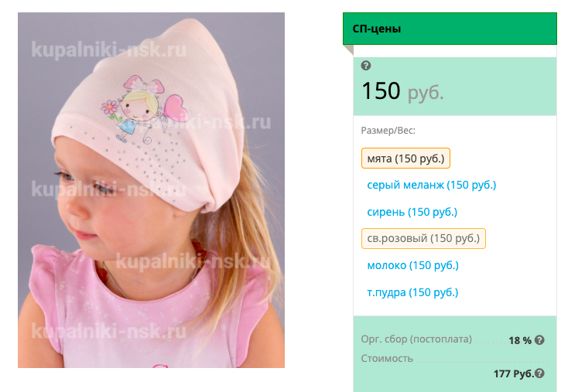Select the мята (150 руб.) option
561x392 pixels.
pyautogui.click(x=405, y=159)
